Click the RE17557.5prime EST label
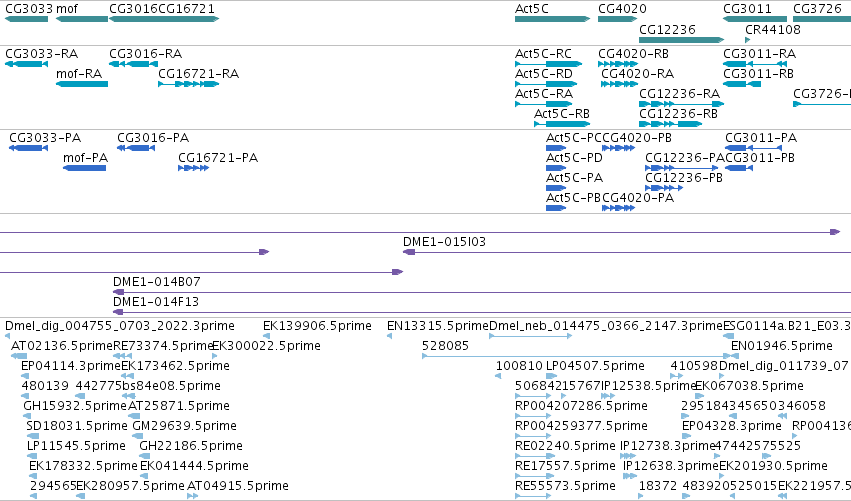 click(x=566, y=466)
